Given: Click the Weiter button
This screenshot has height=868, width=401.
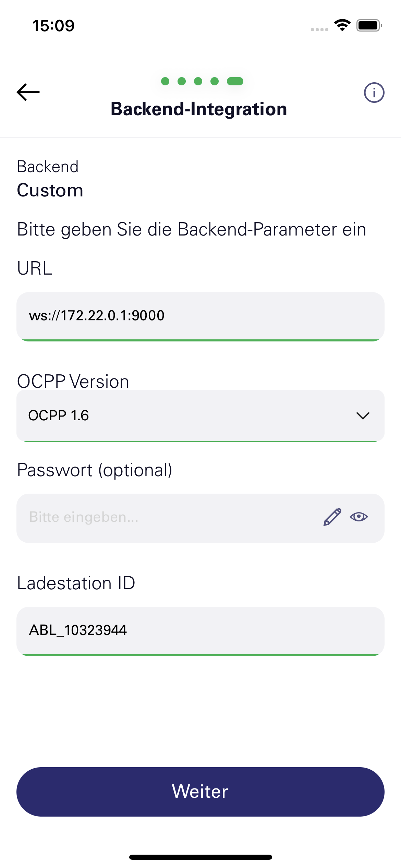Looking at the screenshot, I should tap(200, 792).
